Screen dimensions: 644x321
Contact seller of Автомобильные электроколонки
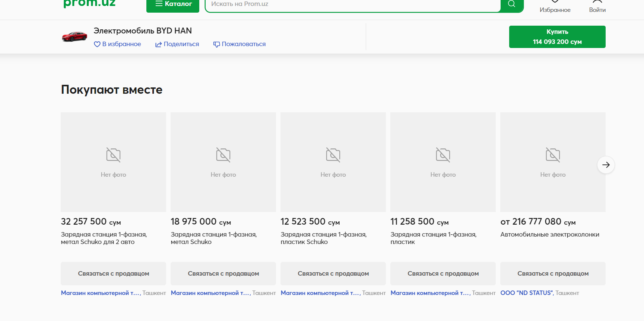[553, 273]
